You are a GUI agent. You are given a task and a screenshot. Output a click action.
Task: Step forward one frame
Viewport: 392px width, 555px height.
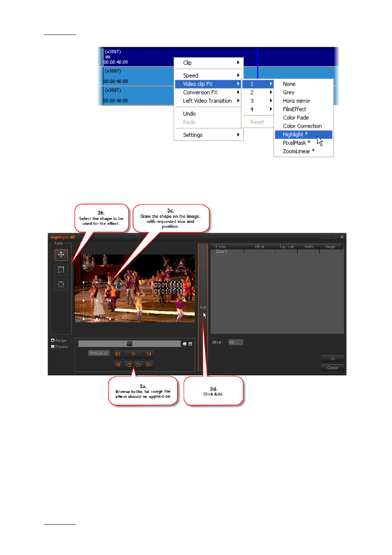(x=149, y=365)
